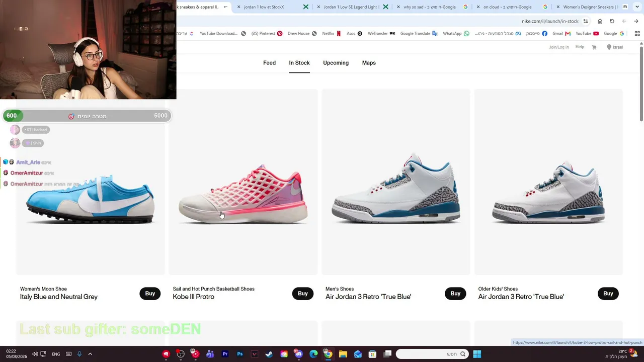
Task: Switch to the Feed tab
Action: [269, 63]
